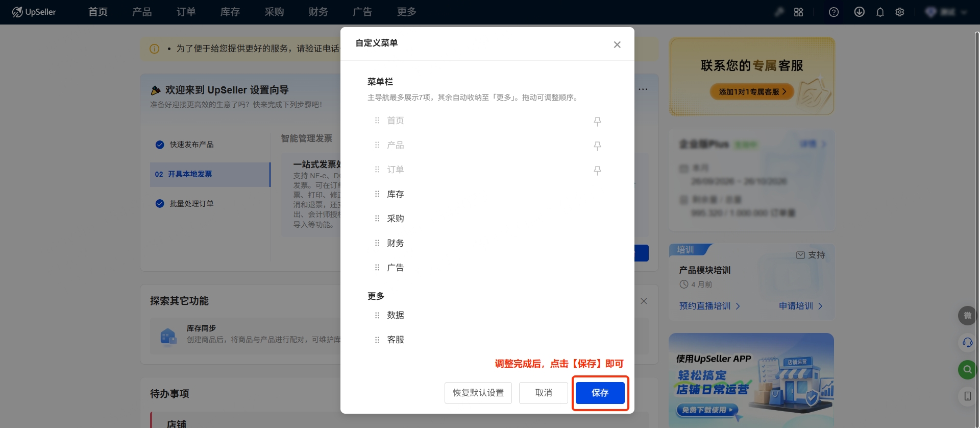Screen dimensions: 980x428
Task: Select the 开具本地发票 wizard step
Action: click(210, 174)
